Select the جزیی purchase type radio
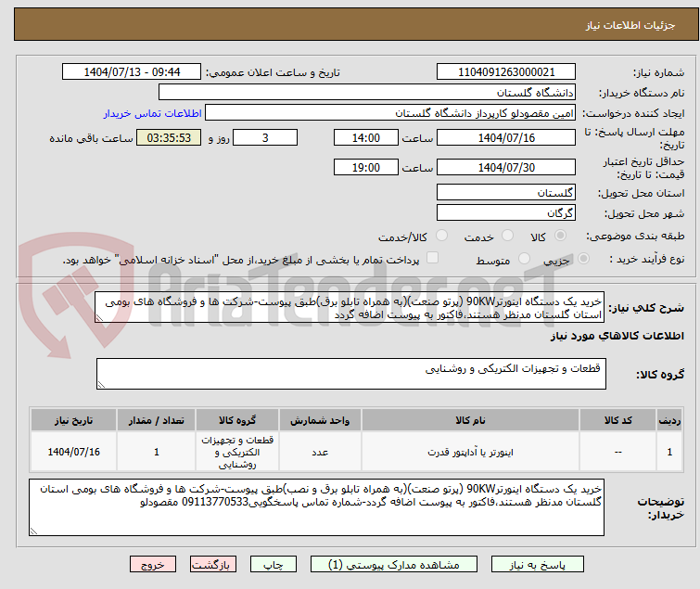 coord(583,259)
